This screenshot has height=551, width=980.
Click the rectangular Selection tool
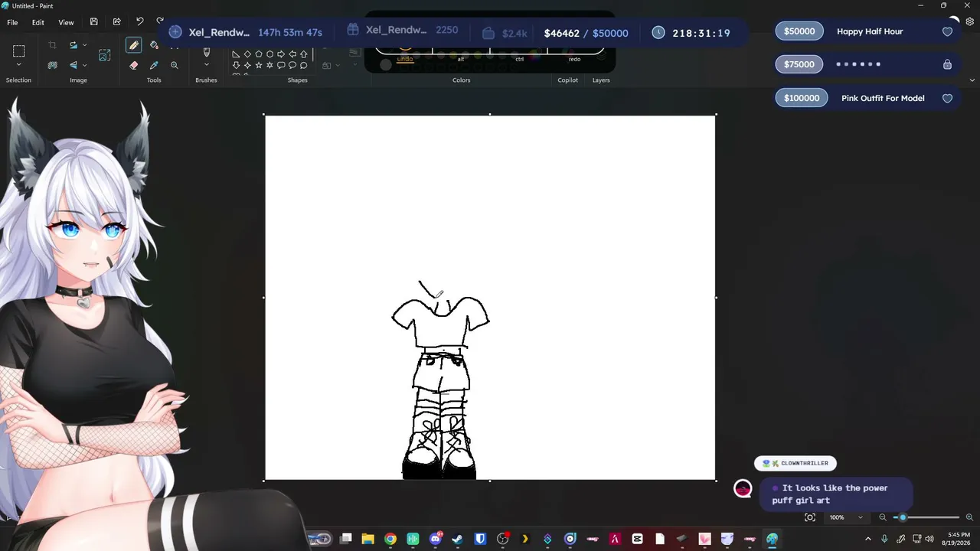click(18, 51)
